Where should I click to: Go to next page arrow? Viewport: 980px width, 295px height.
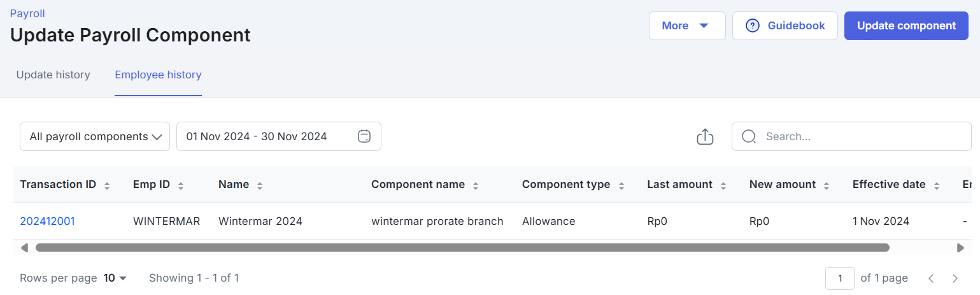pyautogui.click(x=955, y=278)
